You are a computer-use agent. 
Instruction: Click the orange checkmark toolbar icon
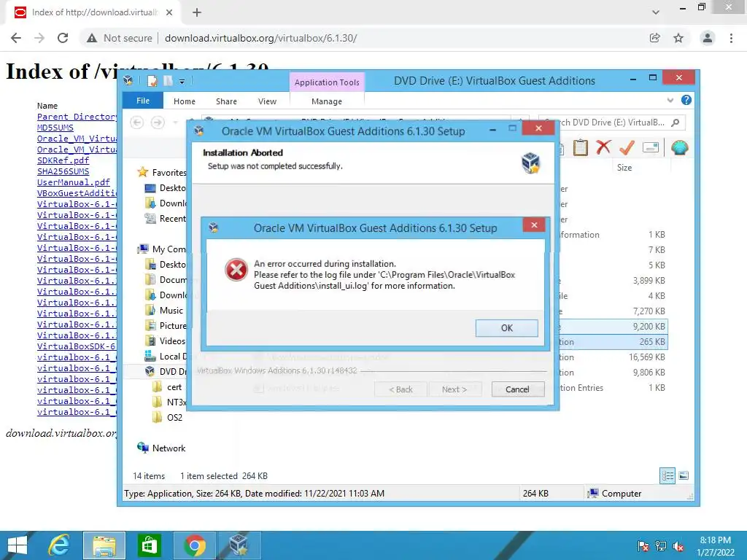tap(627, 147)
